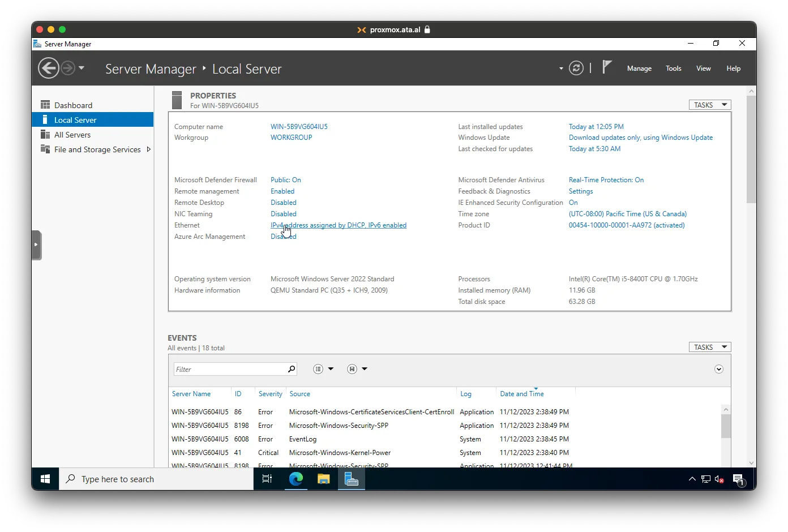This screenshot has width=788, height=532.
Task: Click the Refresh icon in header
Action: click(x=576, y=68)
